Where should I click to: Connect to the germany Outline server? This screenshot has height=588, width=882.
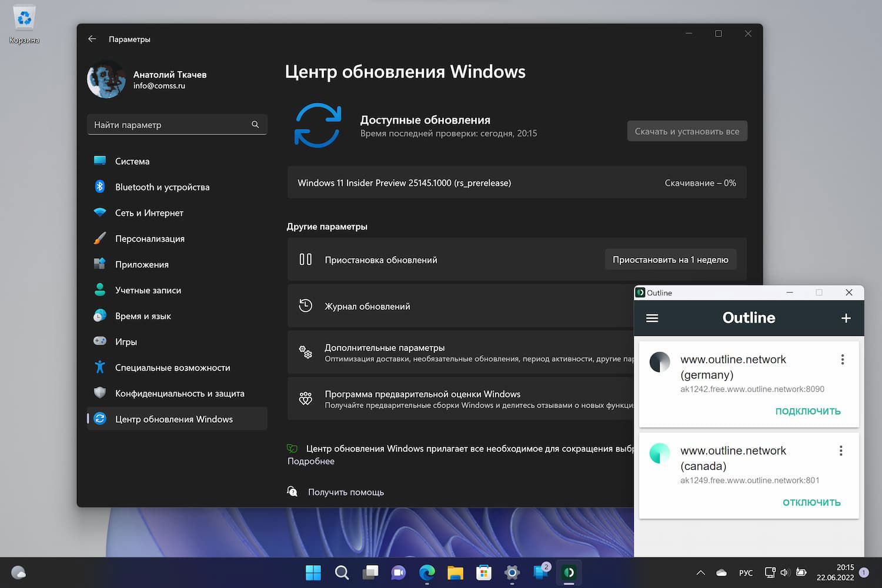click(808, 411)
